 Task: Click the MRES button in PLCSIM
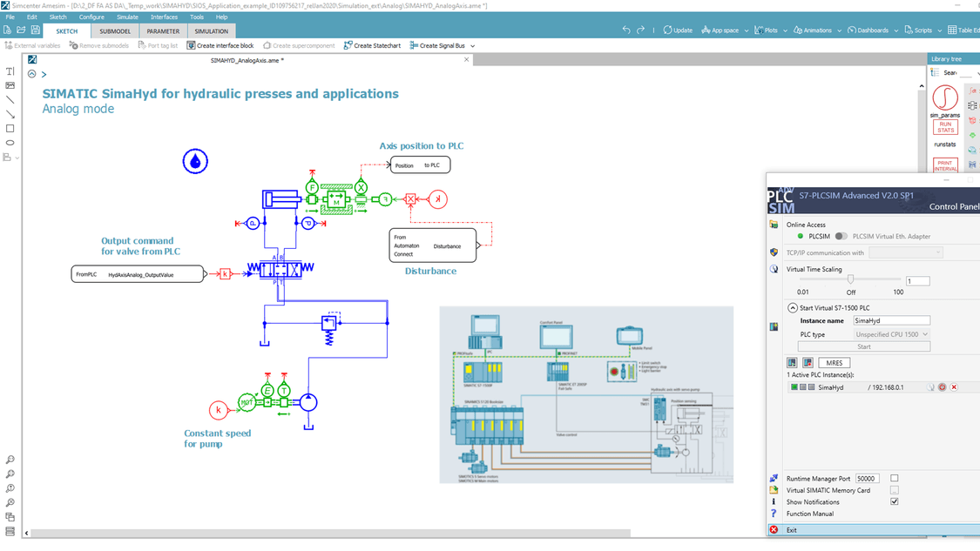click(x=834, y=362)
